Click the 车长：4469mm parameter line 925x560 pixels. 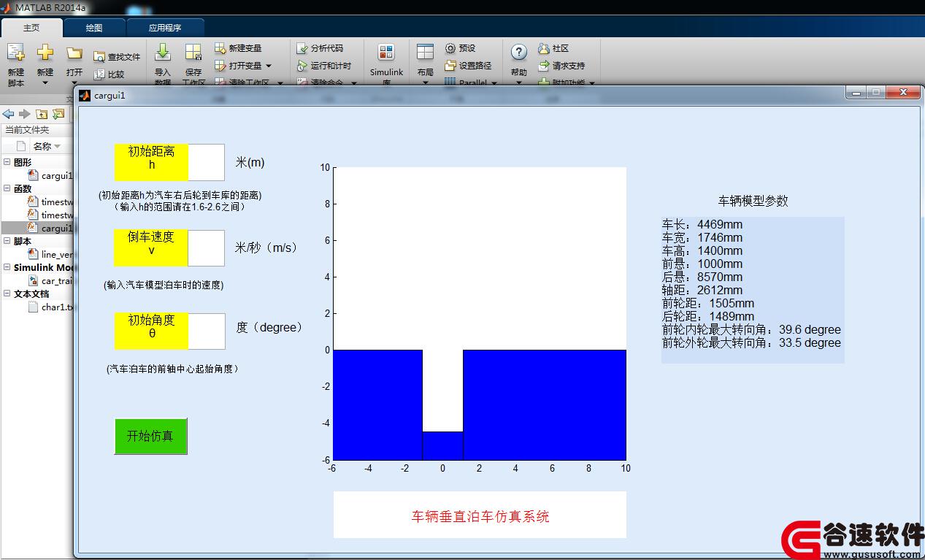(702, 224)
